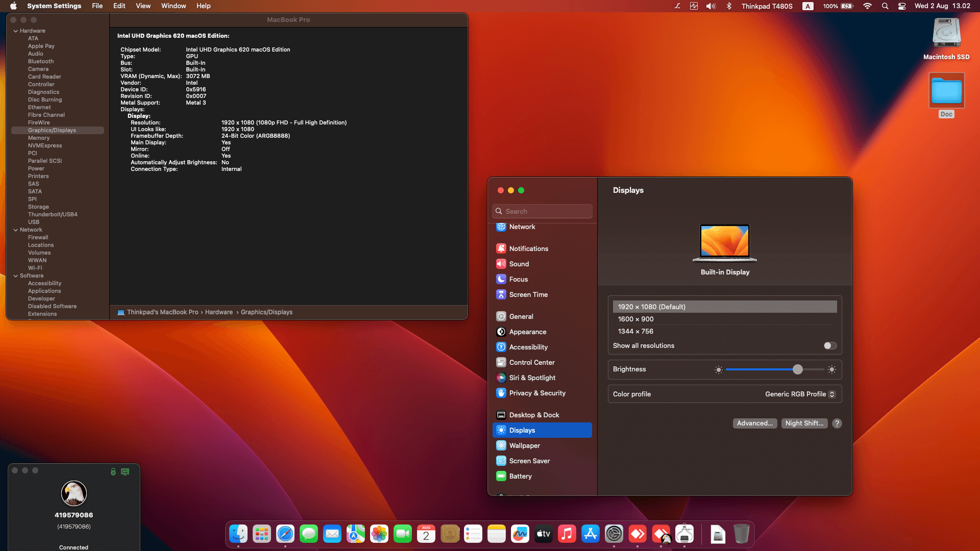980x551 pixels.
Task: Open Control Center from the menu bar
Action: 902,6
